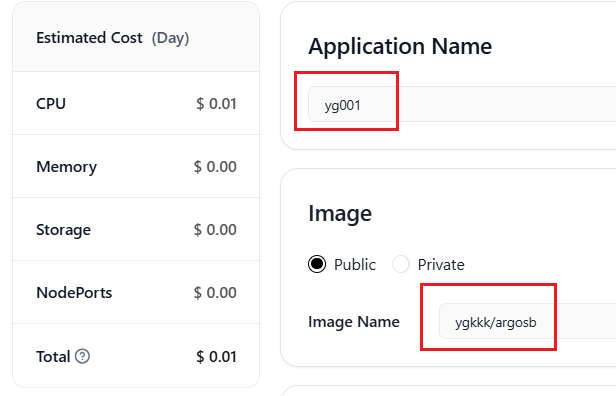616x396 pixels.
Task: Click the Memory row label
Action: point(66,167)
